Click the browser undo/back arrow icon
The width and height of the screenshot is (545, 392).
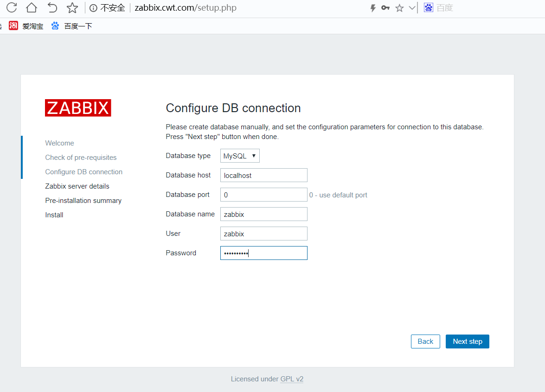click(x=52, y=7)
